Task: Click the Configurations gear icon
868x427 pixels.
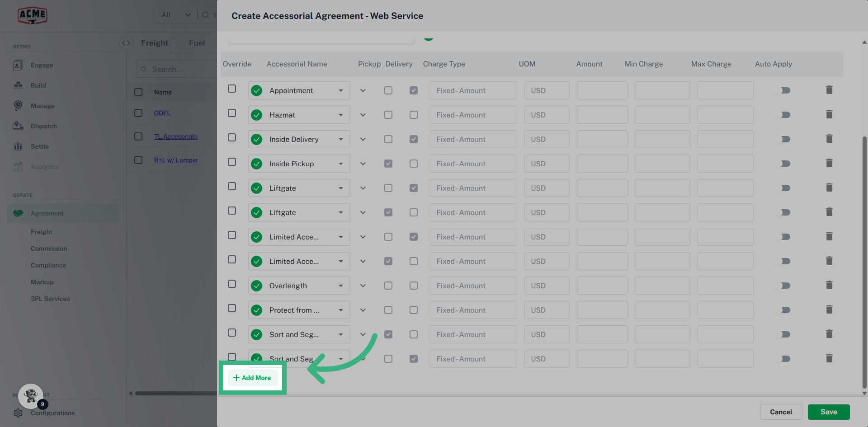Action: [18, 413]
